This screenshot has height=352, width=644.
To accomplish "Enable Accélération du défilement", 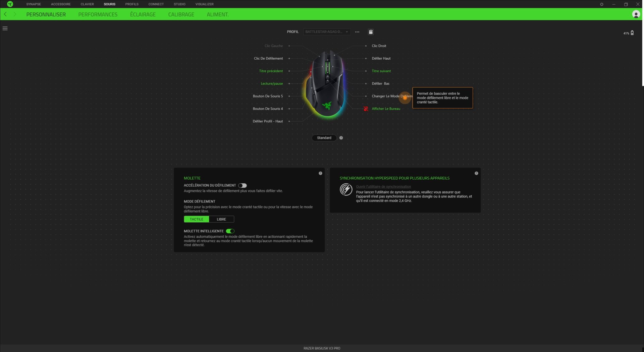I will [243, 185].
